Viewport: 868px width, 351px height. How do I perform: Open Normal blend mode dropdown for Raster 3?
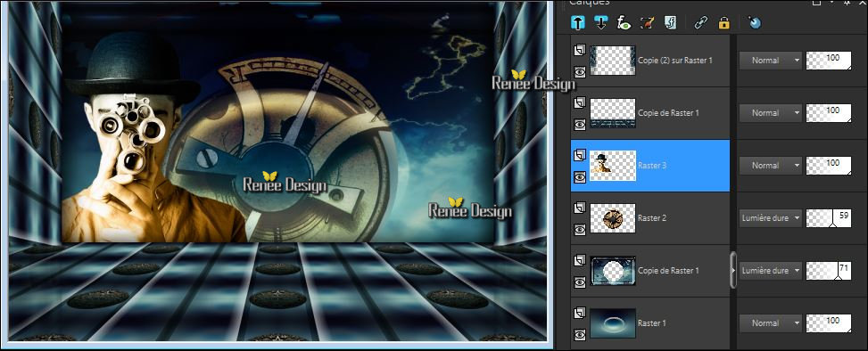[x=771, y=166]
